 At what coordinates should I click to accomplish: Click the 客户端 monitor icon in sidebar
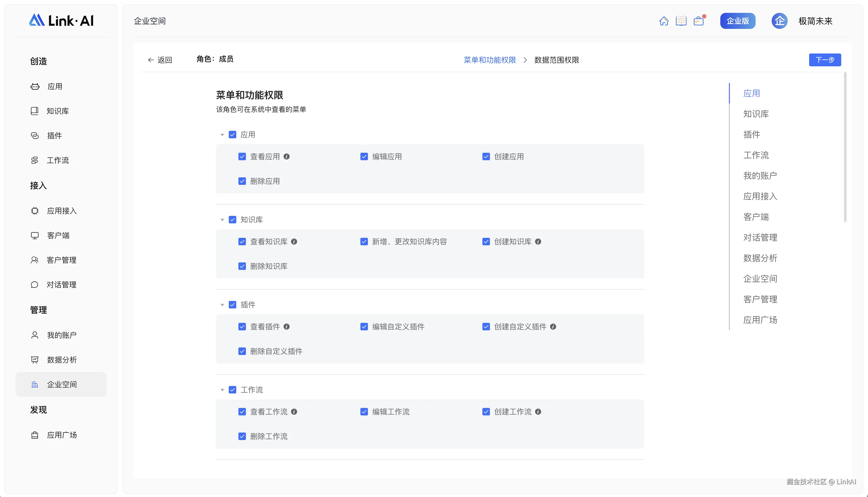click(35, 235)
